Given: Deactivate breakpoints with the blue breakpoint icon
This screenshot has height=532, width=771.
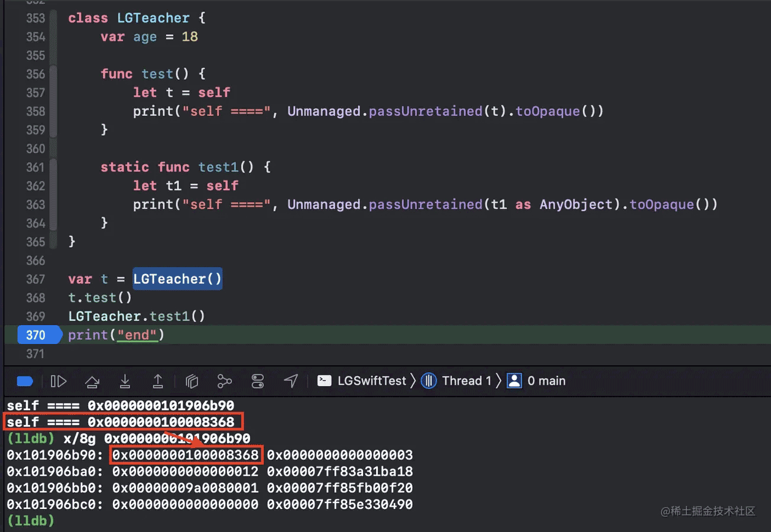Looking at the screenshot, I should coord(25,381).
